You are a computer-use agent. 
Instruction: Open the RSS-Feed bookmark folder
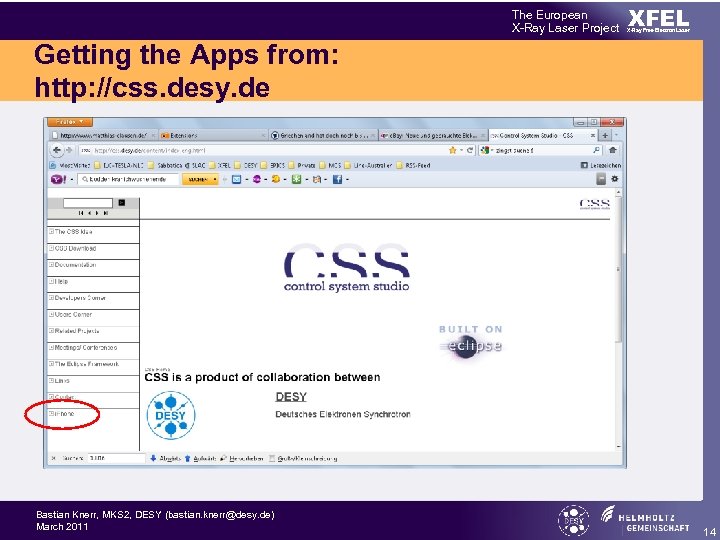pyautogui.click(x=413, y=165)
